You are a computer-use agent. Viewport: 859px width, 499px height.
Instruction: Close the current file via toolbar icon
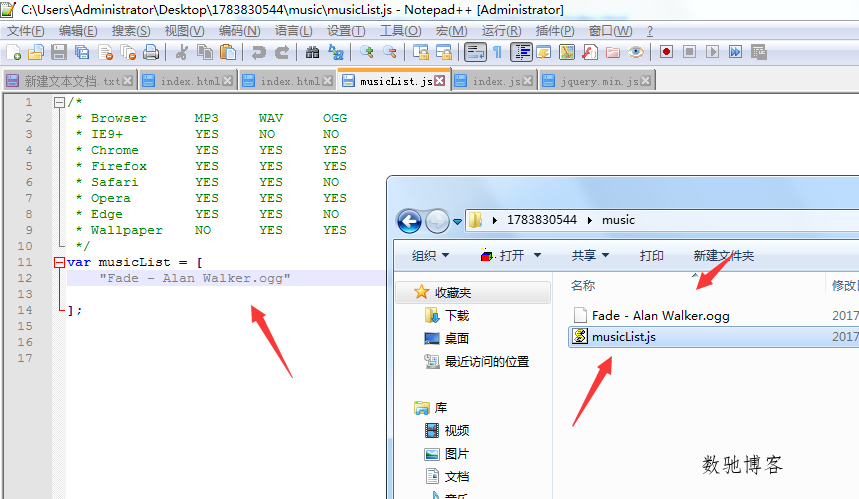[105, 53]
